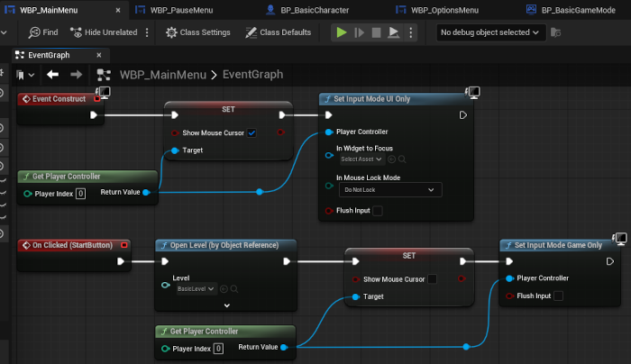Navigate back with the left arrow icon

(x=53, y=75)
